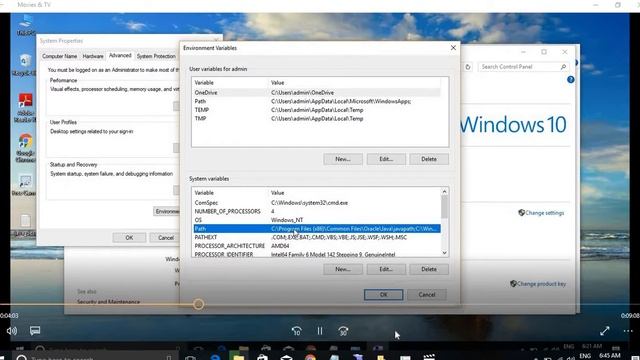
Task: Click Cancel in the System Properties window
Action: coord(165,238)
